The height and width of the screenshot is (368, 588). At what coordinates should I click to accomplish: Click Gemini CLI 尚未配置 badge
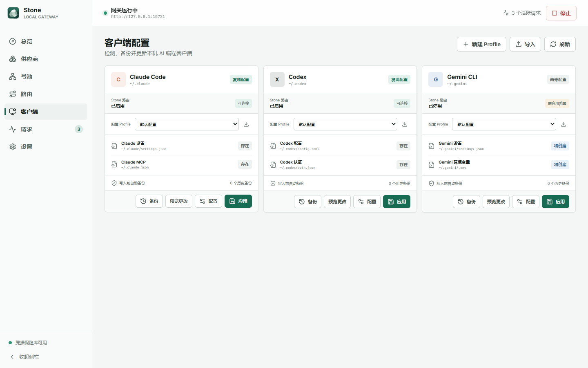coord(558,79)
